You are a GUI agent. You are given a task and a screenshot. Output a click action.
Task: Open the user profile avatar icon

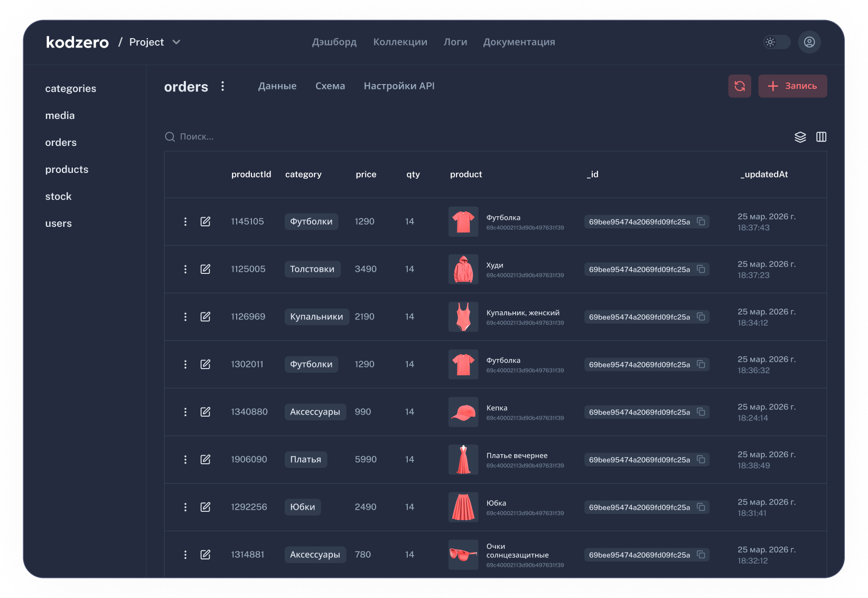tap(809, 42)
